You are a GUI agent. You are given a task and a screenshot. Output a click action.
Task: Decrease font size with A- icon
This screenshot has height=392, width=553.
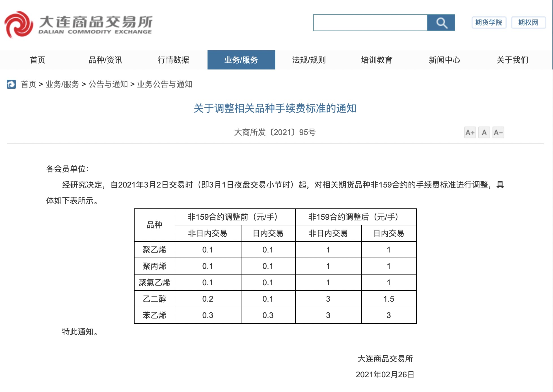tap(498, 132)
